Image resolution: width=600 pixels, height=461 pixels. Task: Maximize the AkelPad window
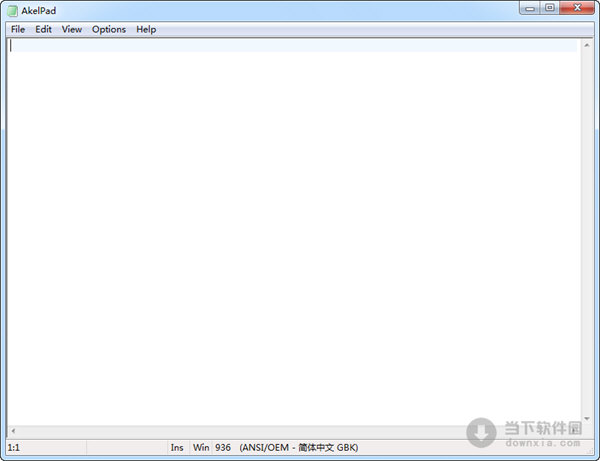click(549, 8)
